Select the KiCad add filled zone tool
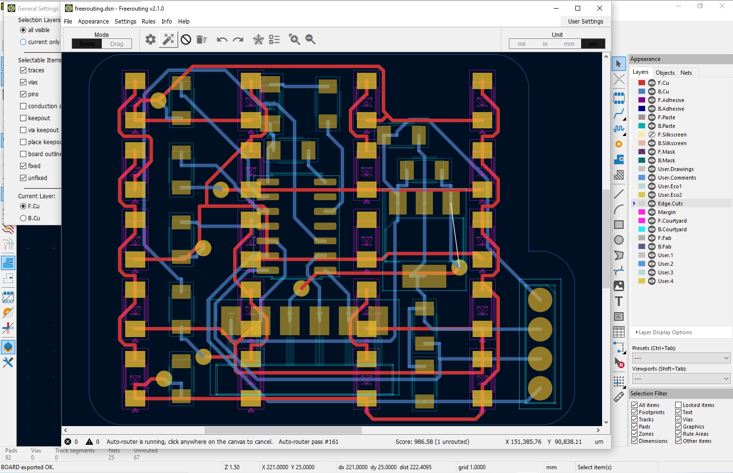The image size is (733, 473). [619, 159]
